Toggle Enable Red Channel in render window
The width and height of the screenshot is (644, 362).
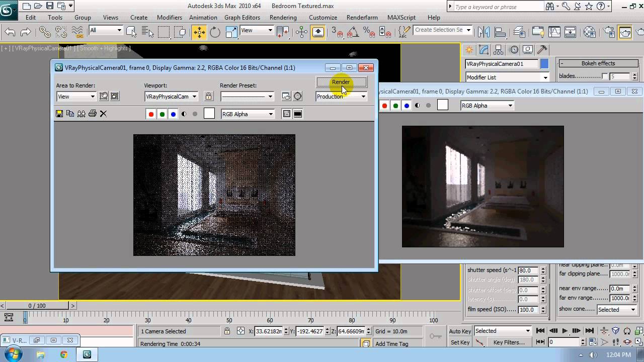[x=151, y=114]
